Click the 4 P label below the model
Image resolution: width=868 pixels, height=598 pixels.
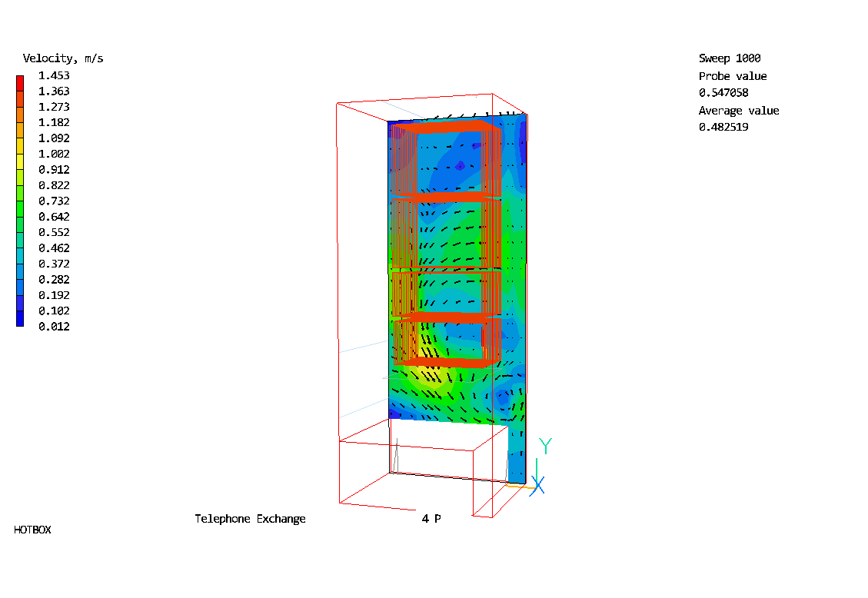(x=431, y=519)
